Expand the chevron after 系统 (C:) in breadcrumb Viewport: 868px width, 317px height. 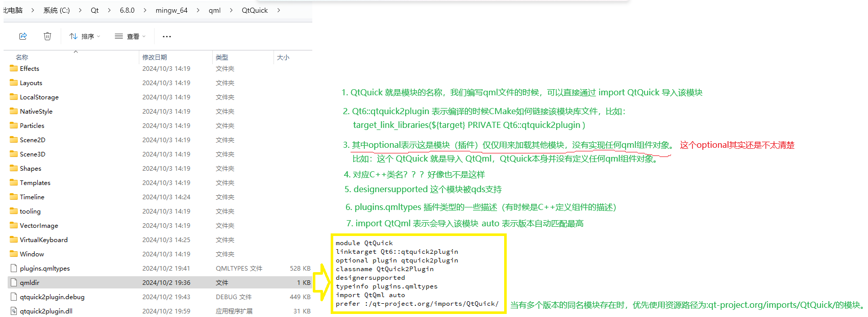80,10
